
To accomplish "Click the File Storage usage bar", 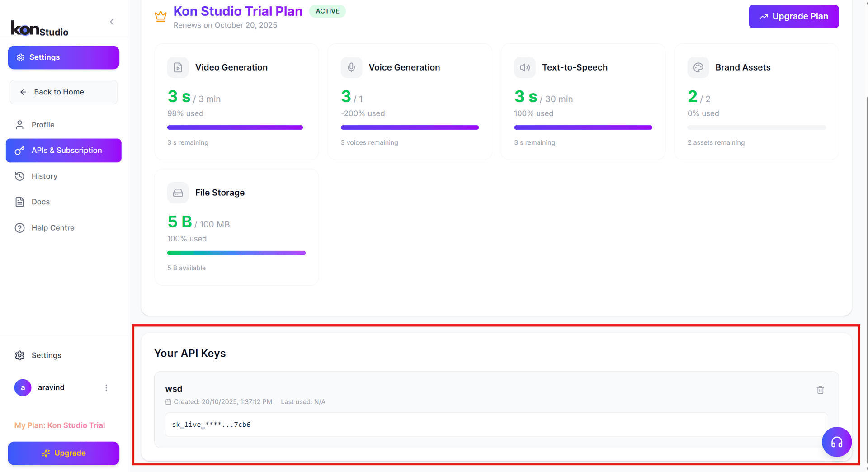I will coord(236,253).
